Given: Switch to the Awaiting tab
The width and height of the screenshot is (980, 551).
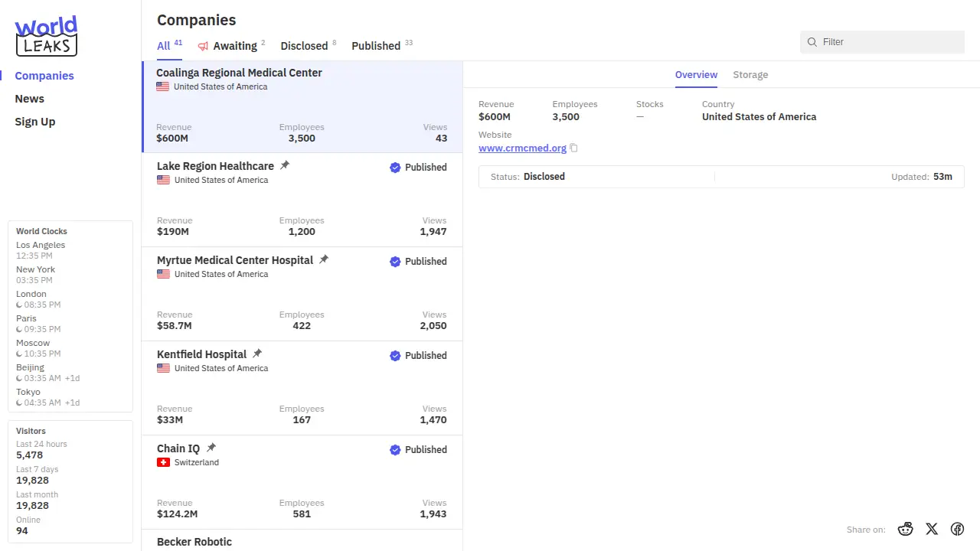Looking at the screenshot, I should tap(230, 46).
